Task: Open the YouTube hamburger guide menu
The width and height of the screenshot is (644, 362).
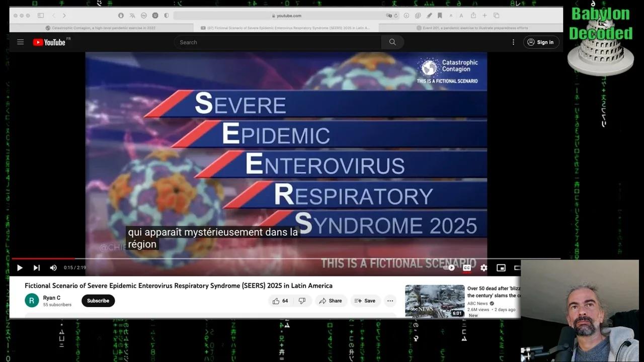Action: [x=20, y=42]
